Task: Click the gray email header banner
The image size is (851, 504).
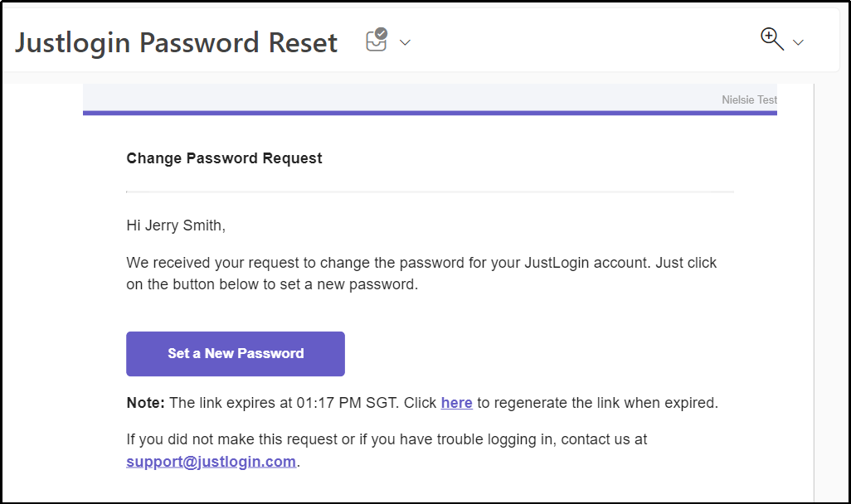Action: click(430, 98)
